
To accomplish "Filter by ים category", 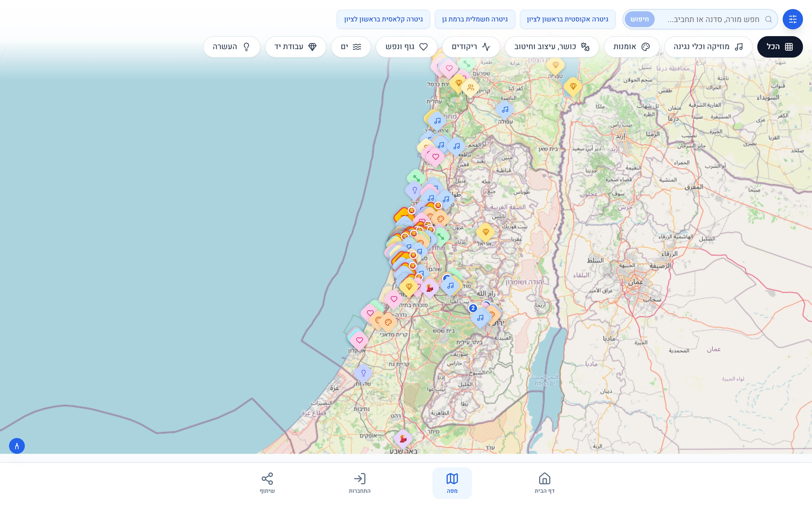I will coord(351,47).
